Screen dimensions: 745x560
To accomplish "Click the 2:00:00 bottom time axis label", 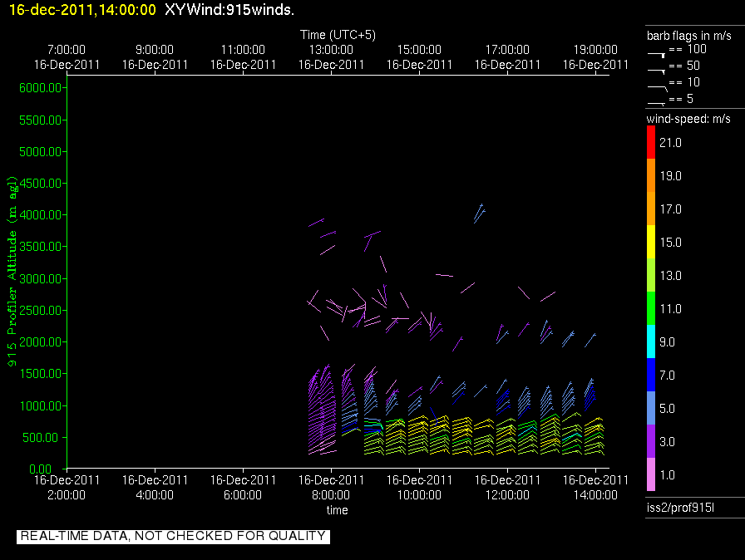I will point(67,495).
